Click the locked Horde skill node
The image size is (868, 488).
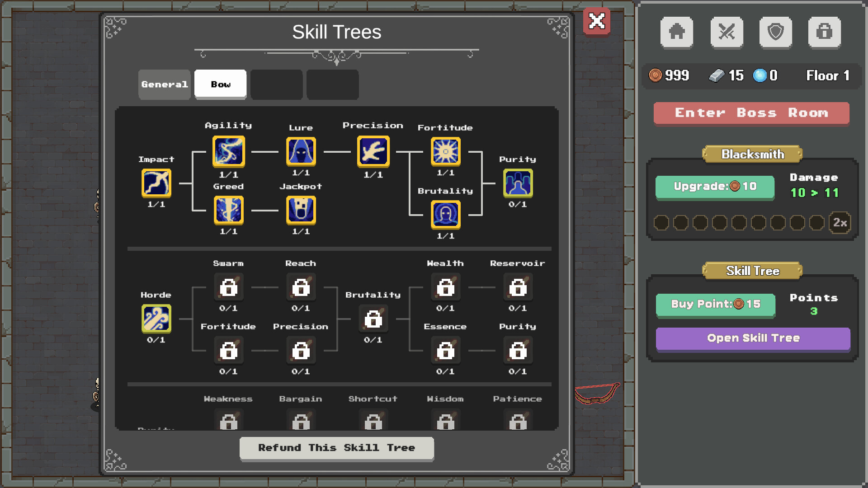coord(156,319)
